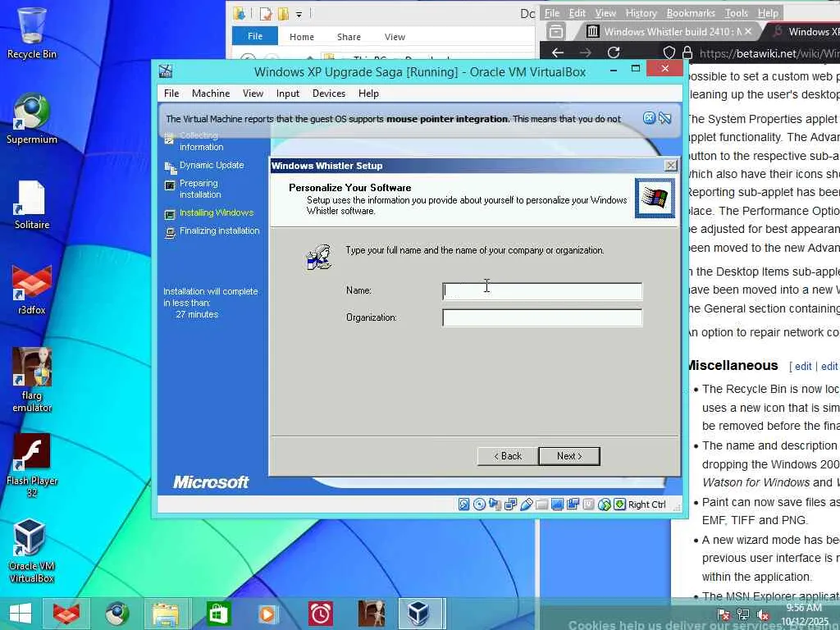Select the Solitaire desktop shortcut
This screenshot has height=630, width=840.
tap(32, 205)
